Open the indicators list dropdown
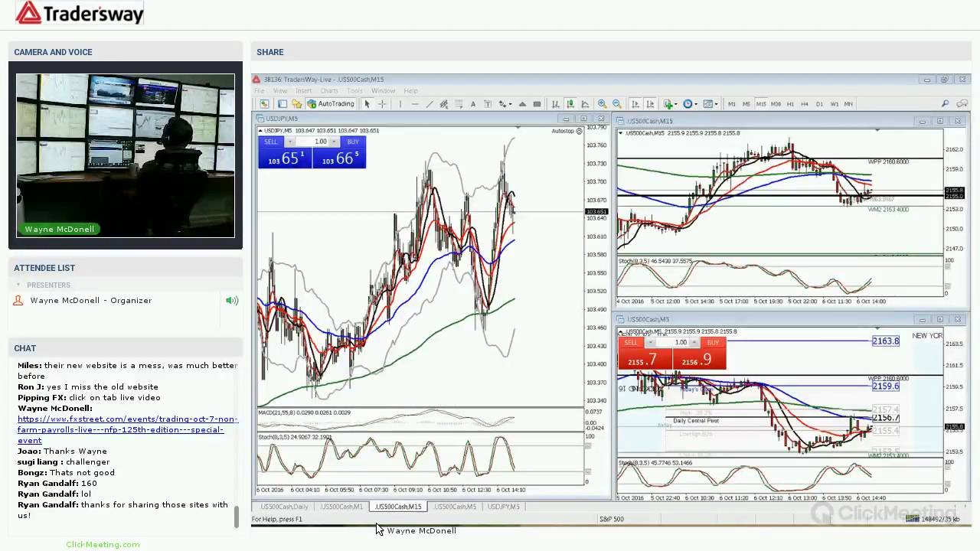The width and height of the screenshot is (980, 551). coord(671,103)
